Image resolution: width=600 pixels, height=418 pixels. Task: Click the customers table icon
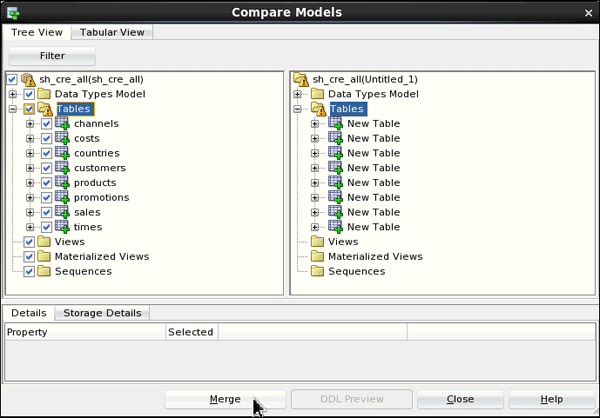point(62,168)
